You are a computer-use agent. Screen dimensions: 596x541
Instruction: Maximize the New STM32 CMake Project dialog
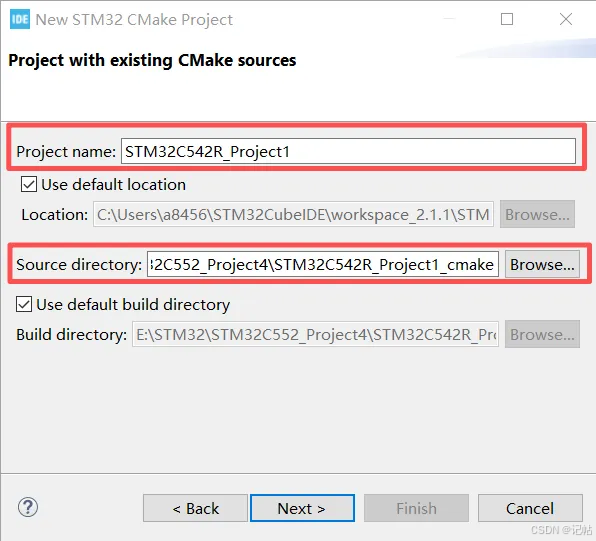[x=507, y=19]
